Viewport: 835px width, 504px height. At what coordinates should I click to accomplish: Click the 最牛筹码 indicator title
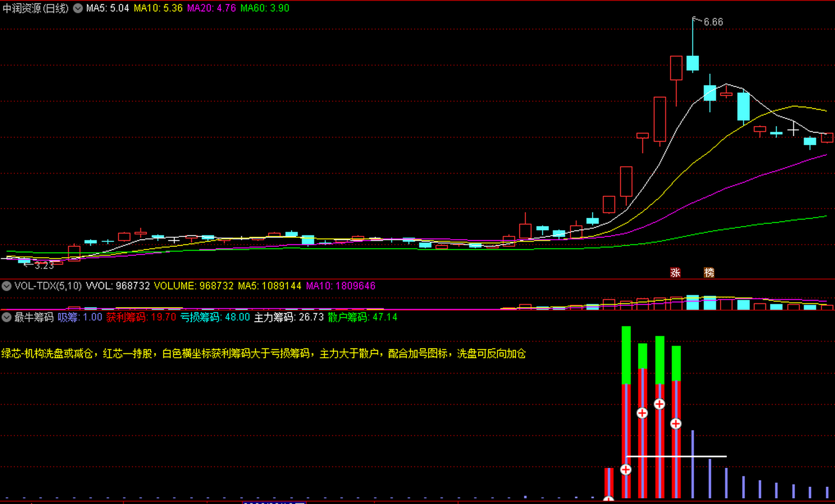click(x=34, y=317)
